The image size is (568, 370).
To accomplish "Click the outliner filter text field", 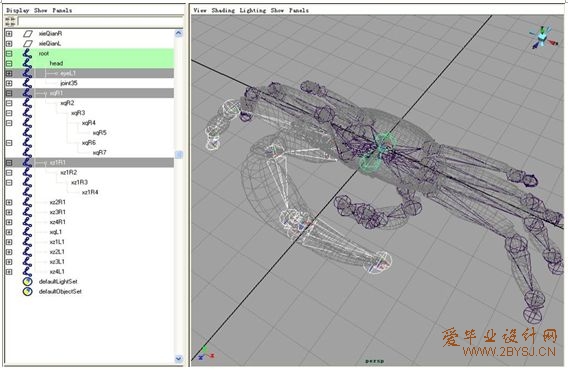I will pos(101,22).
